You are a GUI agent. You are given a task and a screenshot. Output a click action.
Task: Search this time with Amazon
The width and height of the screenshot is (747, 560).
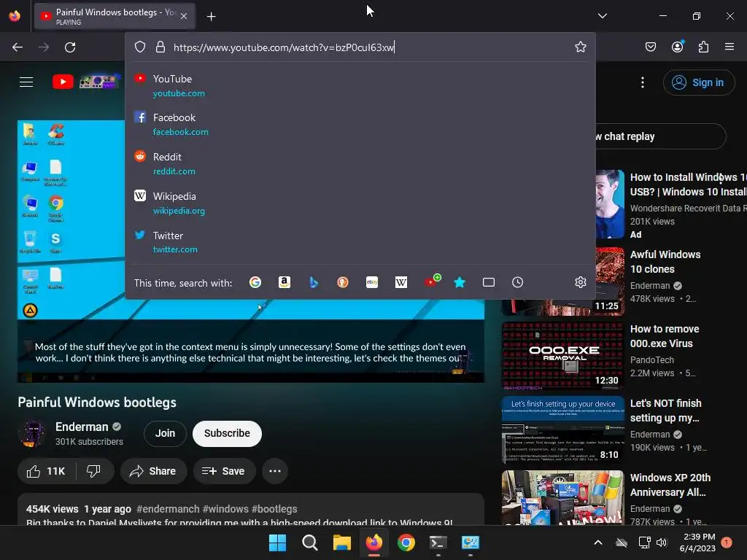click(x=285, y=282)
